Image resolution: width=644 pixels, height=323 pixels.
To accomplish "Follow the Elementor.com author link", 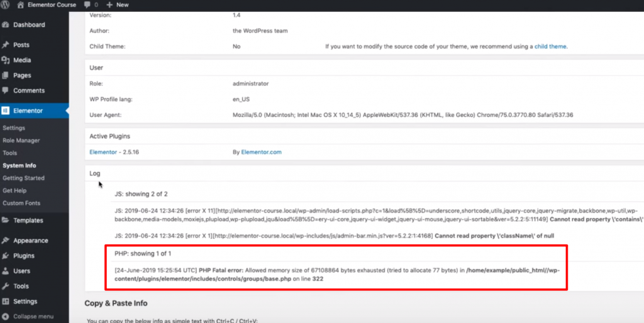I will (x=261, y=152).
